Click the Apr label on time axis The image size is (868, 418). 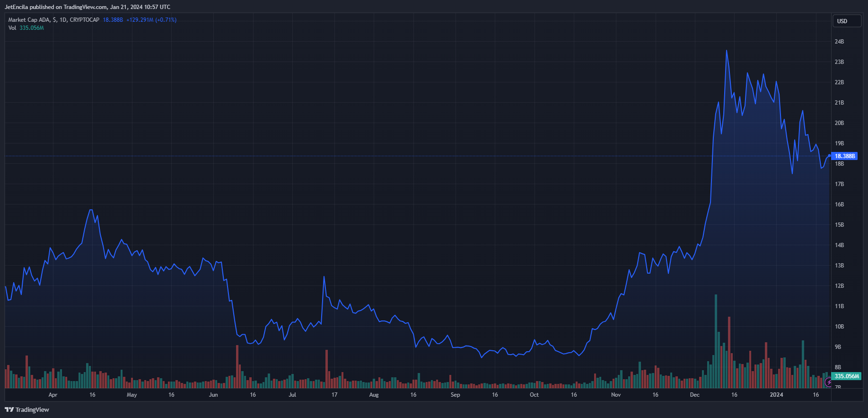coord(53,395)
